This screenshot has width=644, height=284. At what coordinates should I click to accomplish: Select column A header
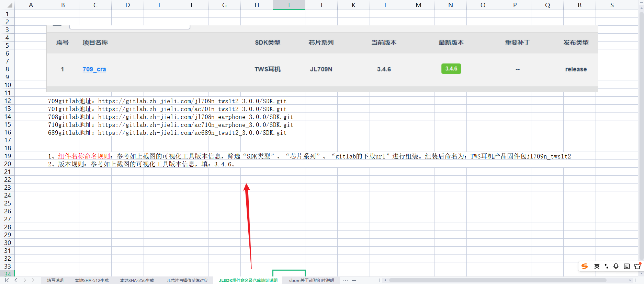click(31, 5)
